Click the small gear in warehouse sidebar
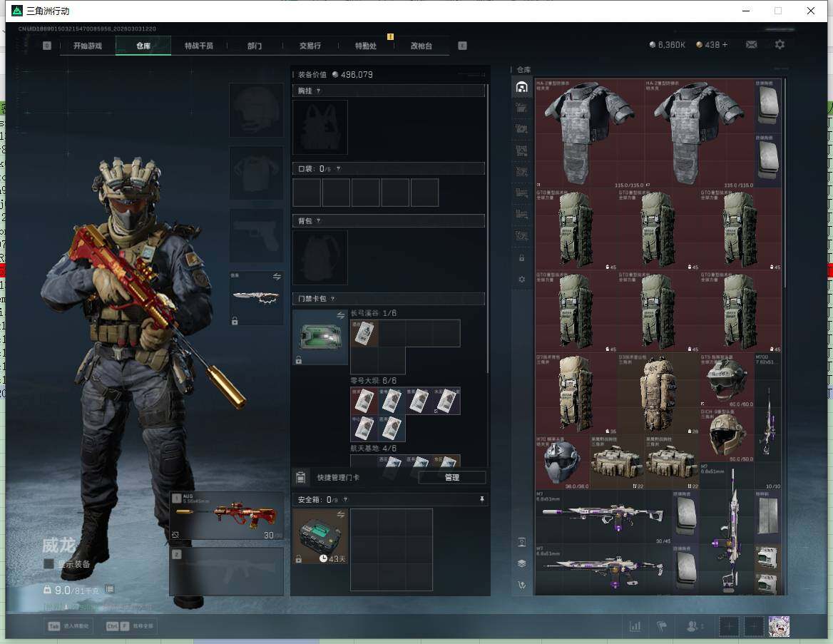Image resolution: width=833 pixels, height=644 pixels. pyautogui.click(x=521, y=279)
